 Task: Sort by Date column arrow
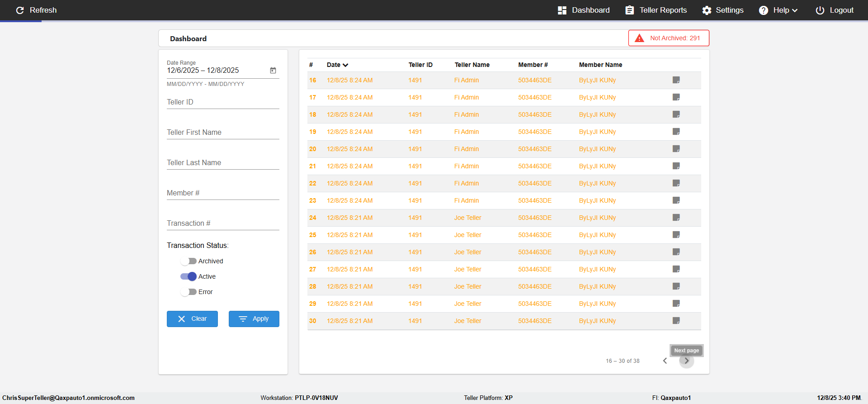pyautogui.click(x=345, y=65)
